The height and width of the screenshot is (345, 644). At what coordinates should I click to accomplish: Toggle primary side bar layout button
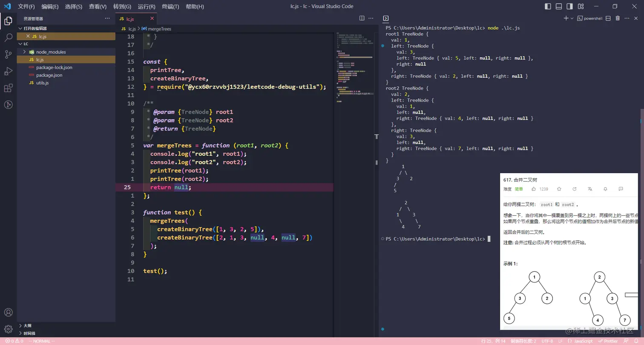548,6
